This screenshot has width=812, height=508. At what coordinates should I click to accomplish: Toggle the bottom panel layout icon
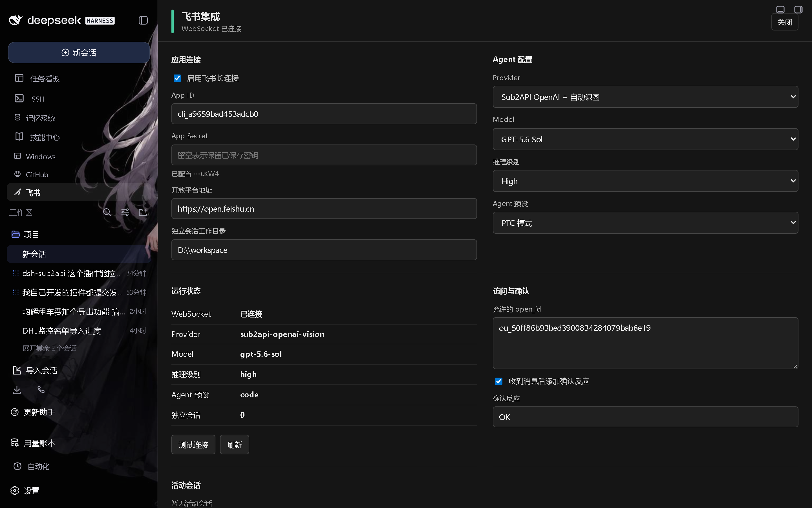pos(780,9)
